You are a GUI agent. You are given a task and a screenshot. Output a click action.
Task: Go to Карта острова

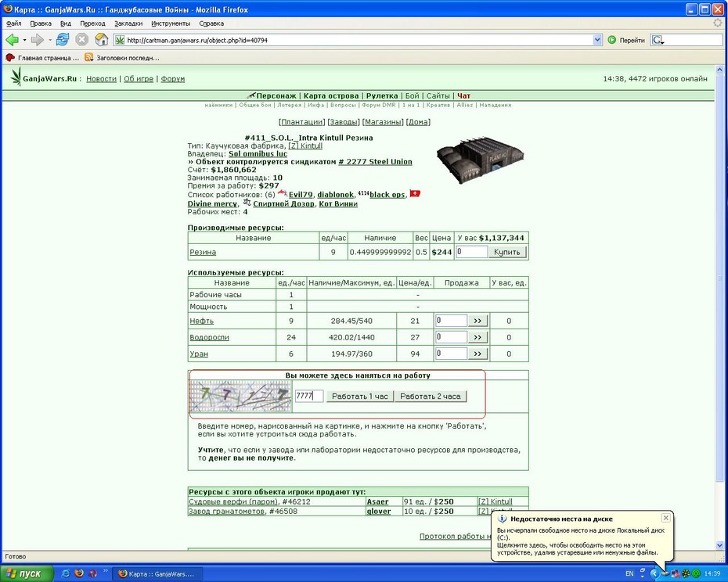(x=331, y=96)
